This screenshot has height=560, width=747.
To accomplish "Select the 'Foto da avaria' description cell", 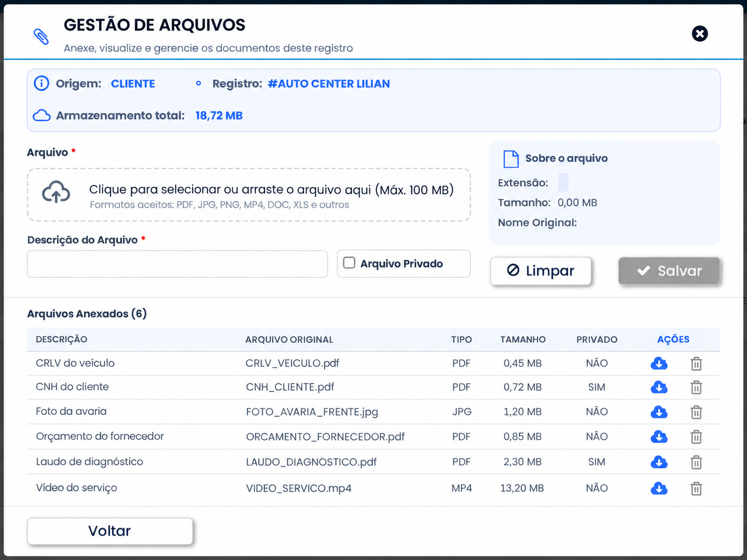I will (71, 411).
